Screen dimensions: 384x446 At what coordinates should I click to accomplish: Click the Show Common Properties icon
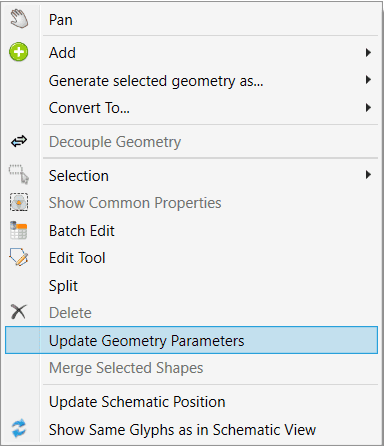click(19, 202)
